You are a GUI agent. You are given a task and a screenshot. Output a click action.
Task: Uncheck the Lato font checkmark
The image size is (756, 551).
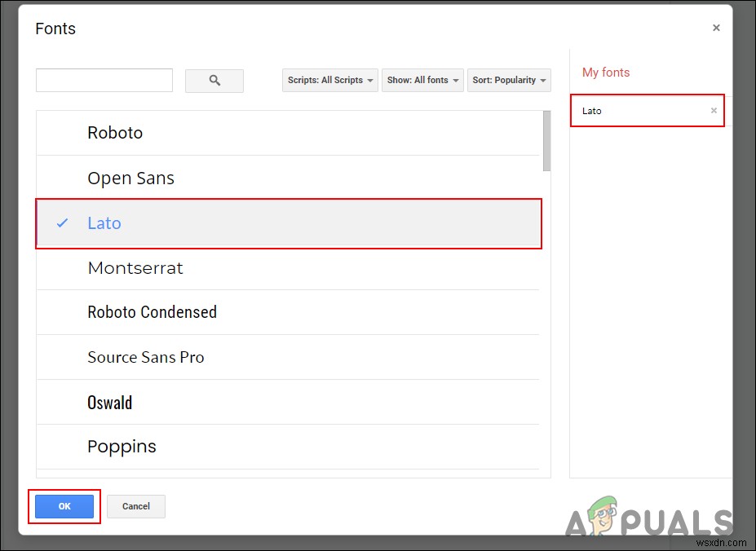(63, 223)
